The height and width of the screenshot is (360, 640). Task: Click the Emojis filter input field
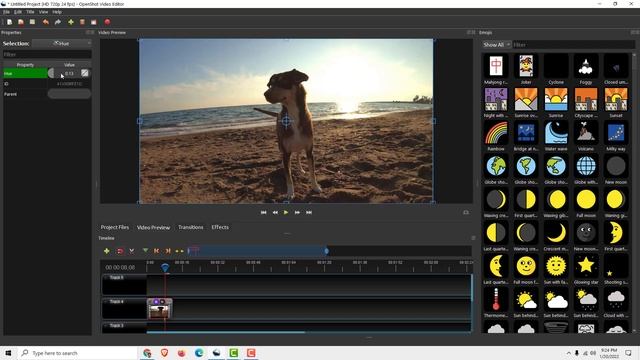tap(573, 44)
